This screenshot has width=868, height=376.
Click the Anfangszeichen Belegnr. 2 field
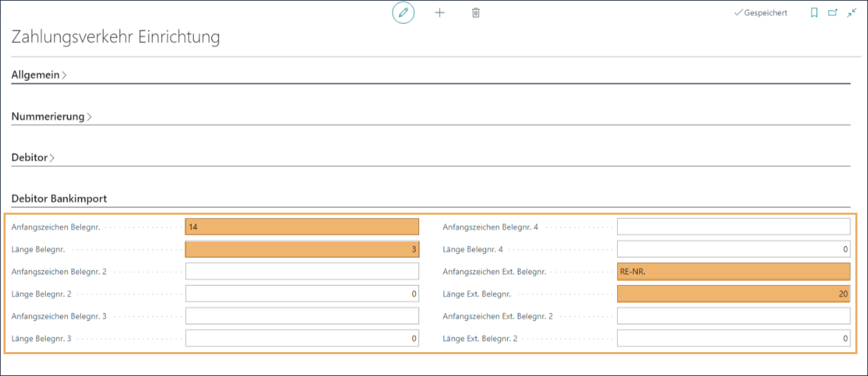point(302,271)
